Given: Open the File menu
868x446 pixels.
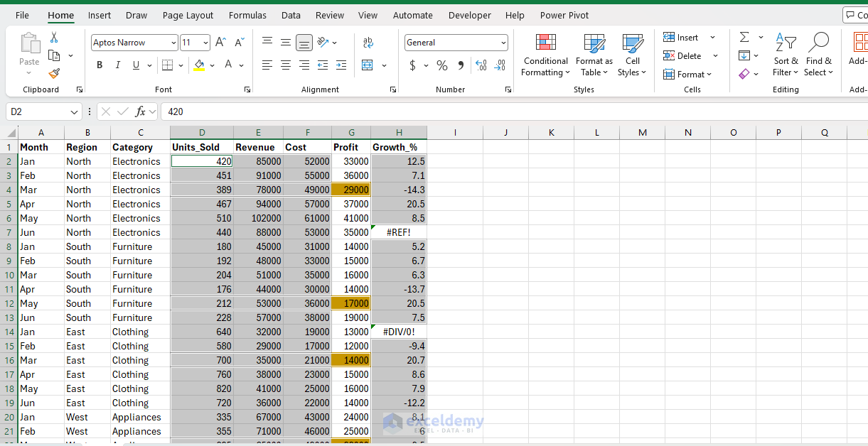Looking at the screenshot, I should (22, 15).
